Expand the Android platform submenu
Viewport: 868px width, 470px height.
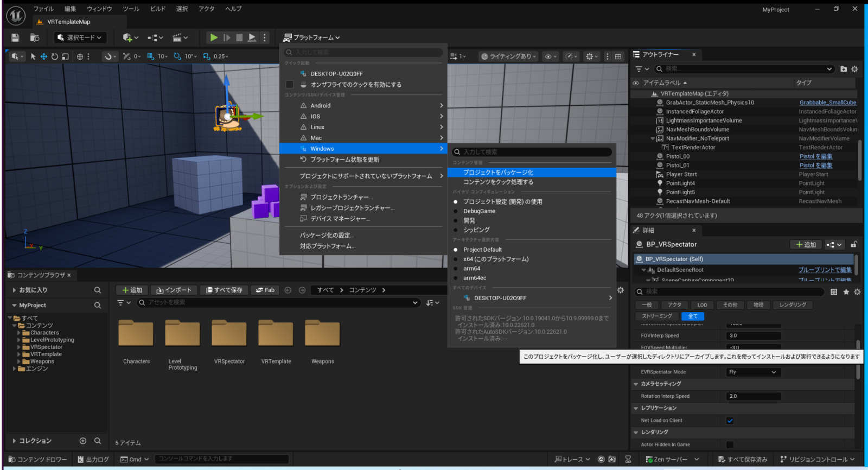click(x=363, y=106)
